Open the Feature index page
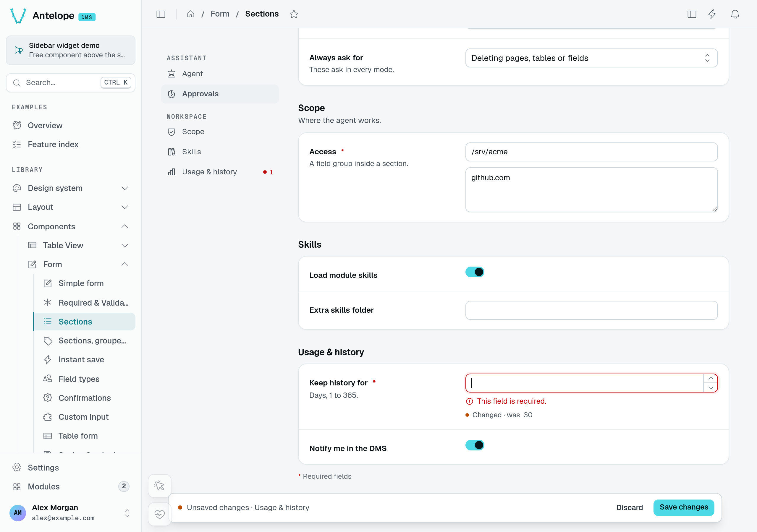The image size is (757, 532). pyautogui.click(x=71, y=144)
